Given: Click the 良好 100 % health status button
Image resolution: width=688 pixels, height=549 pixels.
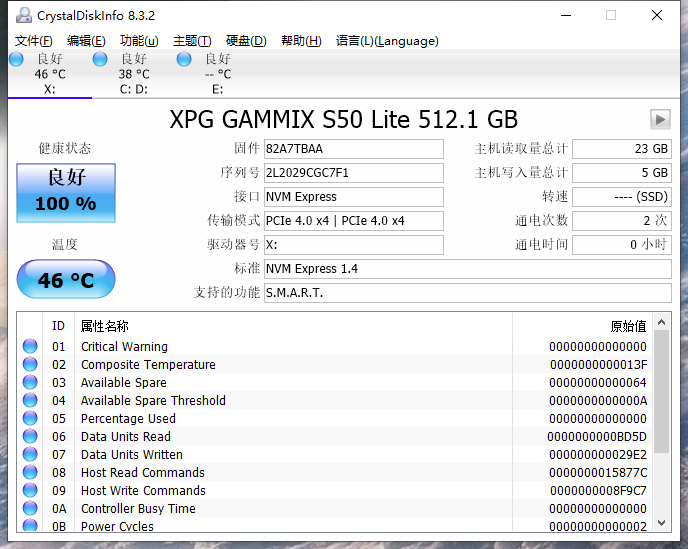Looking at the screenshot, I should 66,193.
